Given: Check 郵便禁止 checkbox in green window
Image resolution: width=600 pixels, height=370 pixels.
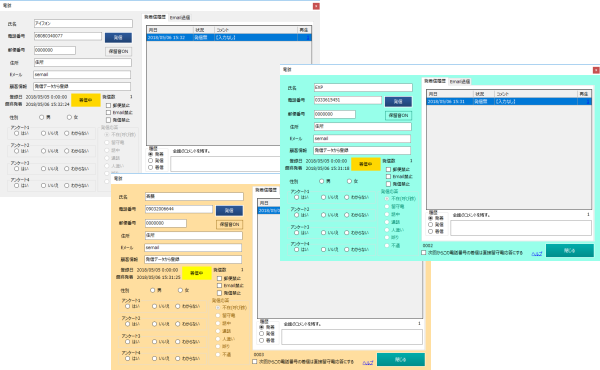Looking at the screenshot, I should click(388, 169).
